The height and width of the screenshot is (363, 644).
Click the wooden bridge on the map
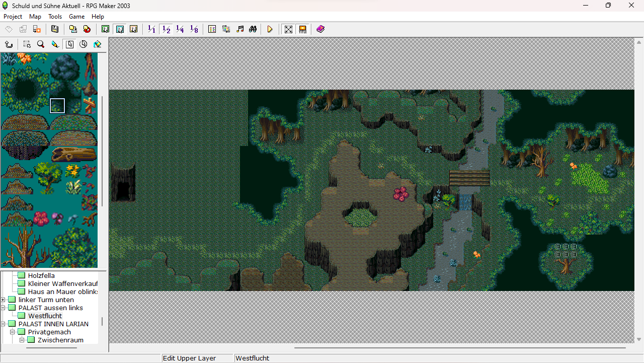tap(469, 178)
